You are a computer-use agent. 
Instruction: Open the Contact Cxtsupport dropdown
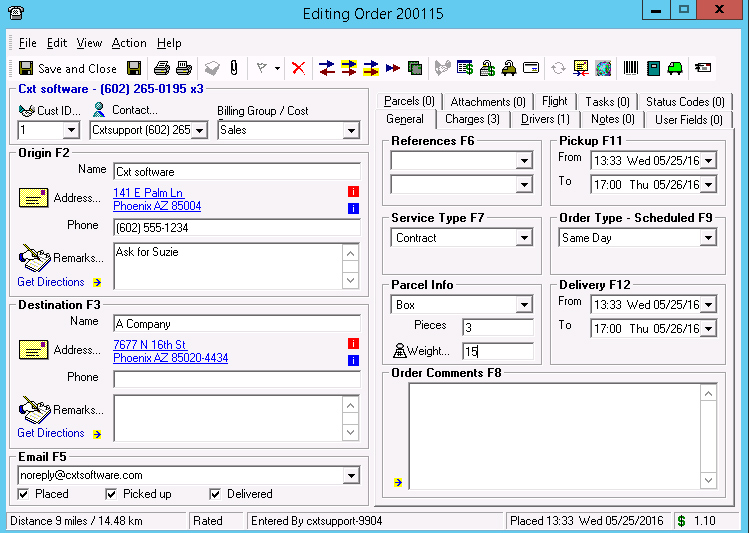point(199,130)
